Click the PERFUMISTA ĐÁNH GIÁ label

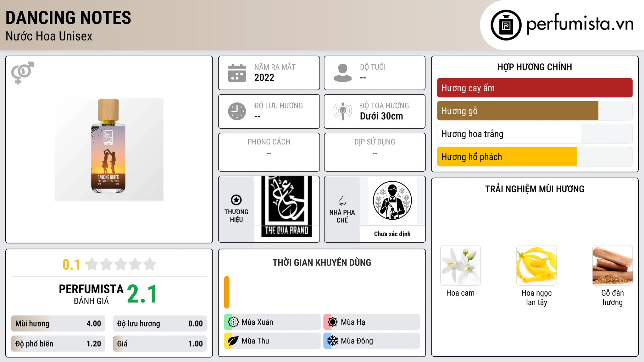(x=91, y=294)
